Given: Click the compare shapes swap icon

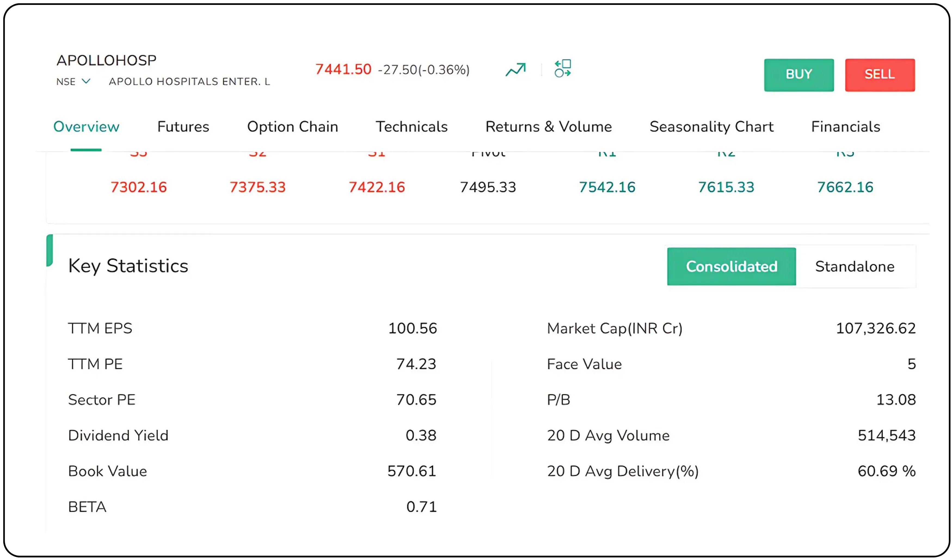Looking at the screenshot, I should pos(563,69).
